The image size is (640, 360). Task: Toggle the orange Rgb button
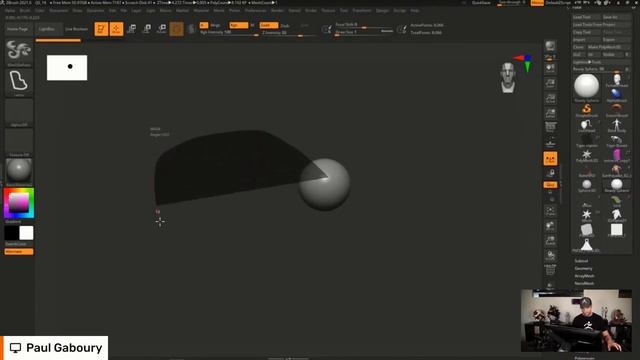(238, 25)
